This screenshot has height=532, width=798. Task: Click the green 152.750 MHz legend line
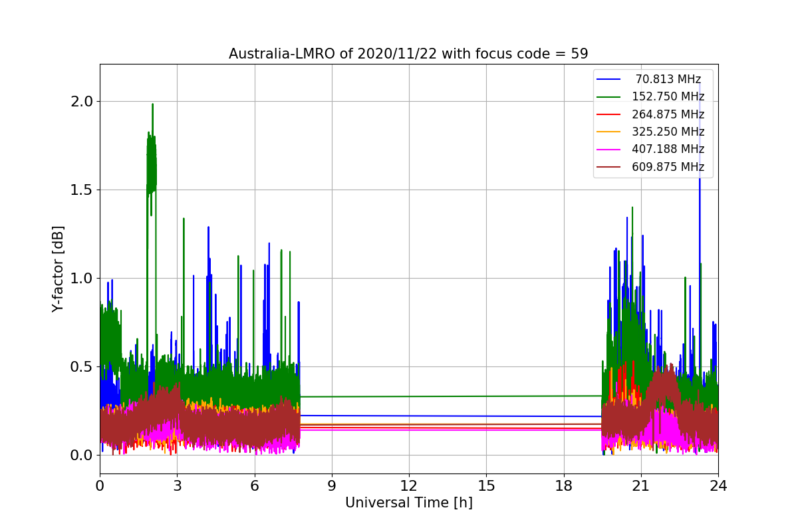point(608,96)
